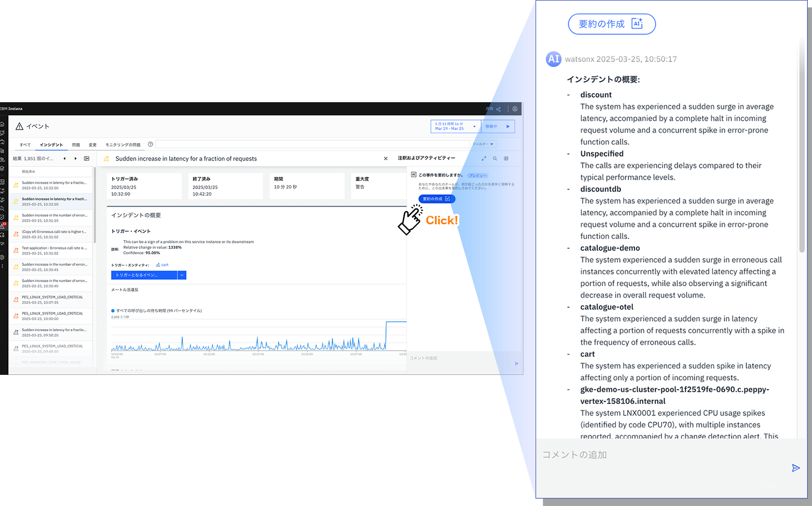Viewport: 812px width, 506px height.
Task: Switch to the モニタリングの問題 tab
Action: pyautogui.click(x=123, y=145)
